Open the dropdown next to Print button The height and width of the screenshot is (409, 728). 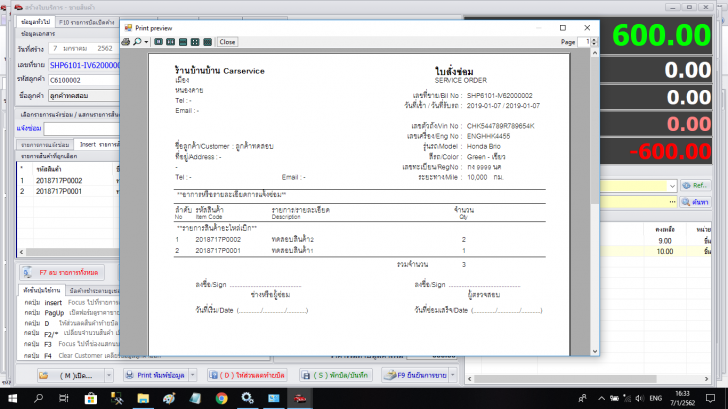coord(193,375)
